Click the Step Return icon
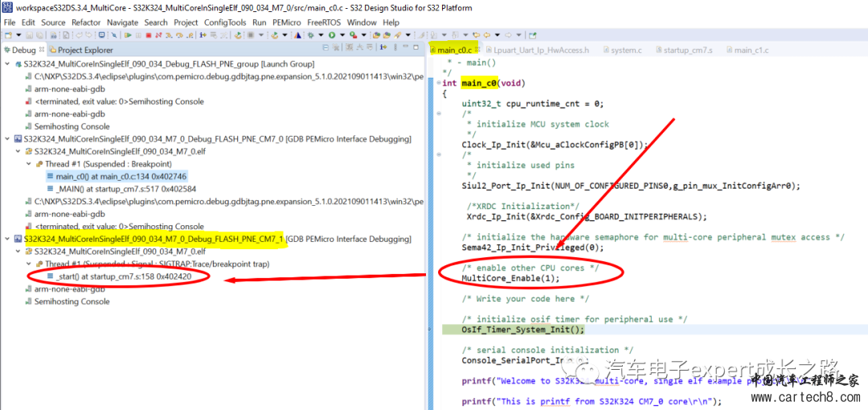 pos(190,35)
